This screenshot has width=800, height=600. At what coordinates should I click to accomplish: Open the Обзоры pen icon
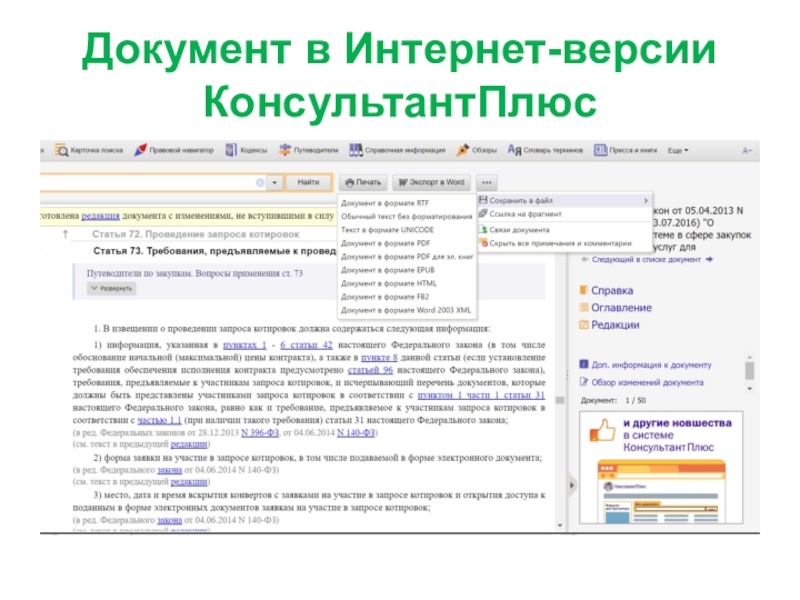462,150
